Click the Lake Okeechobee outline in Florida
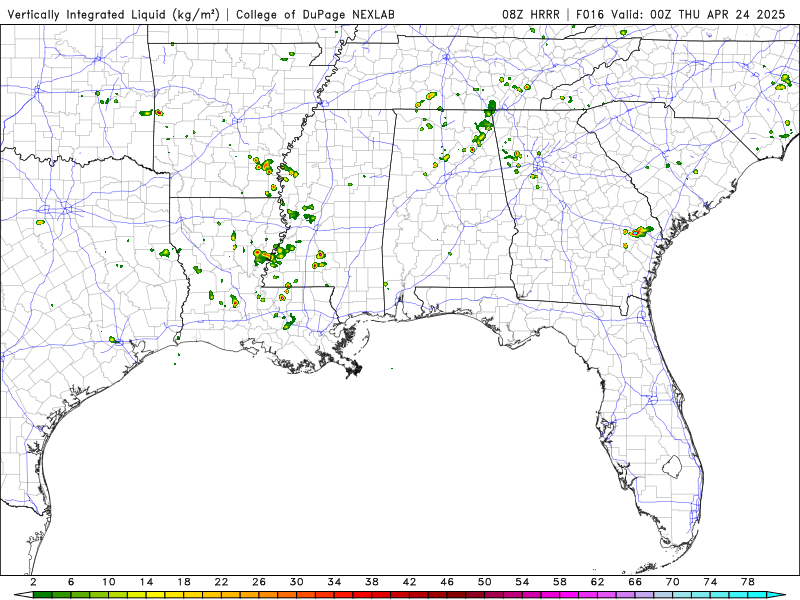Image resolution: width=800 pixels, height=600 pixels. (x=672, y=466)
